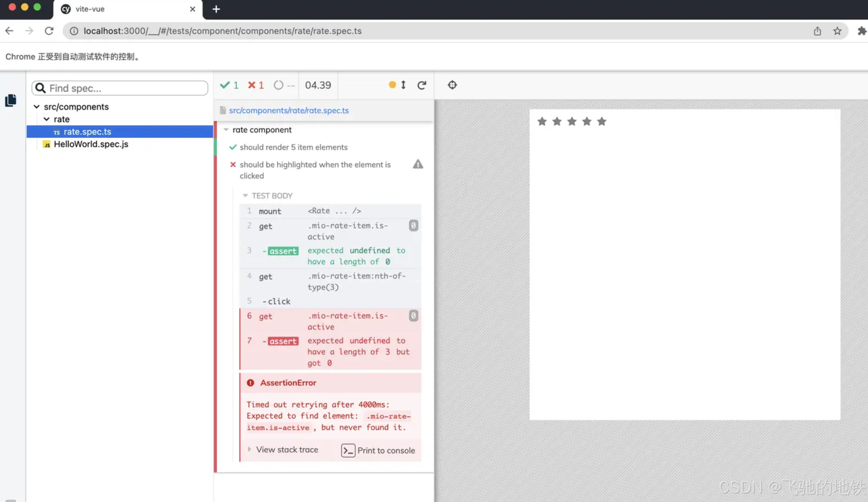Click fifth star in rate preview
The image size is (868, 502).
coord(602,121)
